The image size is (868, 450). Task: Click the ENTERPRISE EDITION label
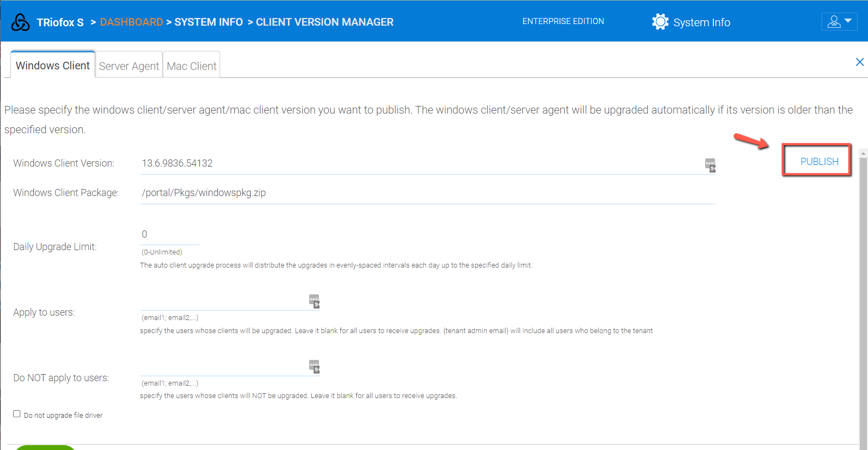tap(563, 21)
